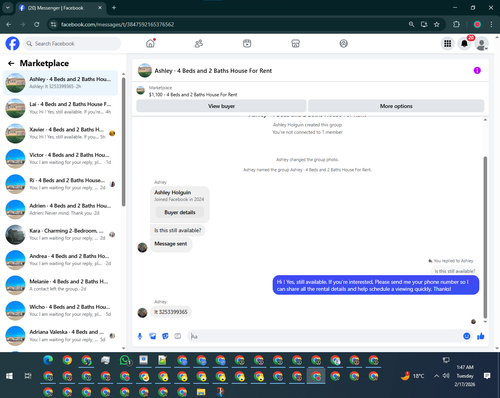Screen dimensions: 500x398
Task: Open the browser extensions puzzle icon
Action: 456,24
